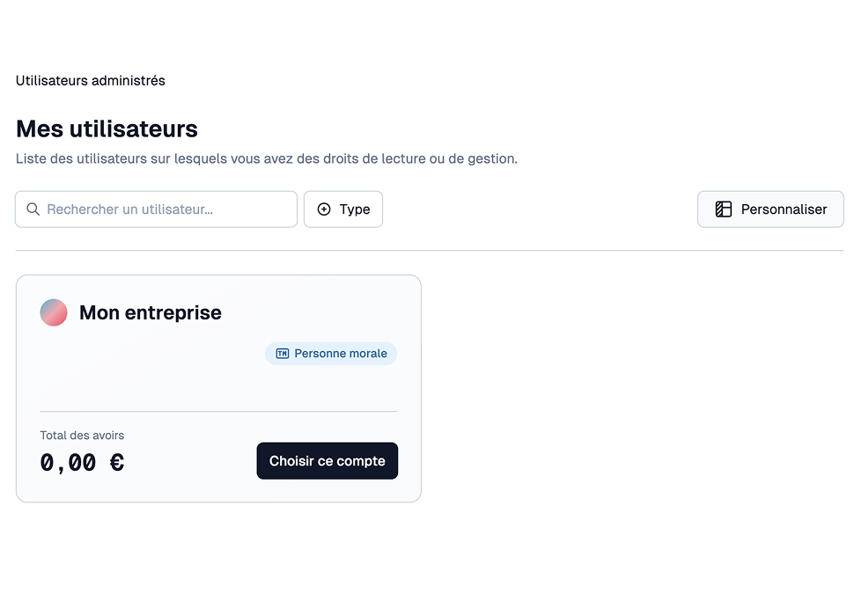Click the badge icon in Personne morale
Screen dimensions: 854x616
pos(283,354)
